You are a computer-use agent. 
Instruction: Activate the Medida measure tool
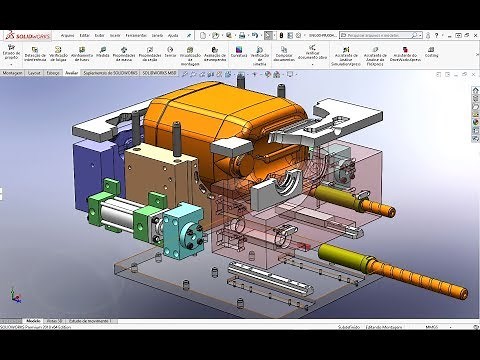click(x=103, y=52)
